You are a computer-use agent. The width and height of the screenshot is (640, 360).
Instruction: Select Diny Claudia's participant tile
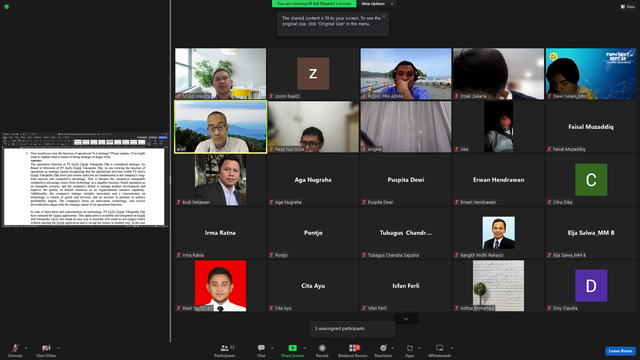591,286
